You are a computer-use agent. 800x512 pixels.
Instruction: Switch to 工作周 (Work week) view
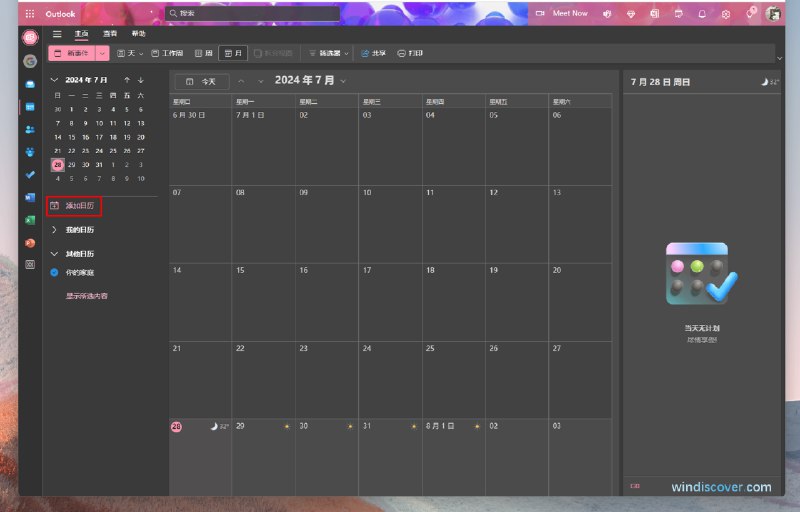tap(167, 53)
